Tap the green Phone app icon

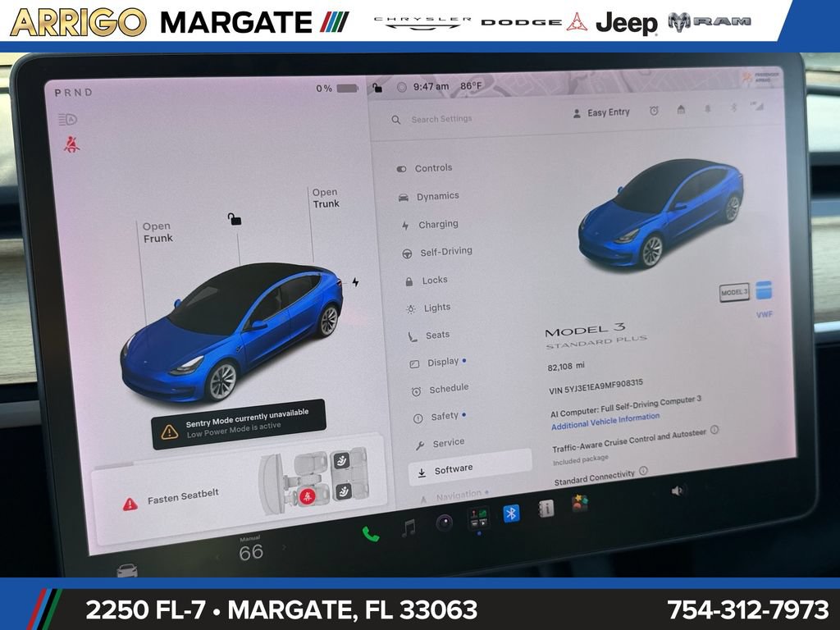370,533
